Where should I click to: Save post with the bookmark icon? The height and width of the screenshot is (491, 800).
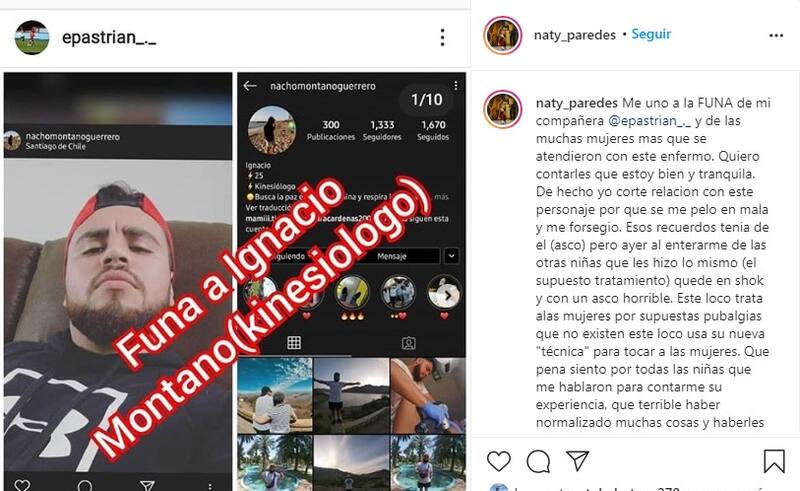click(x=773, y=461)
